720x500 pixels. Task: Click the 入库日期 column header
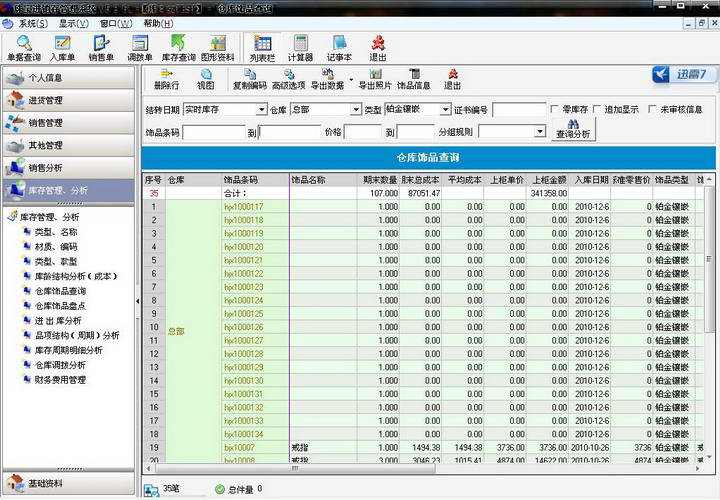tap(591, 180)
